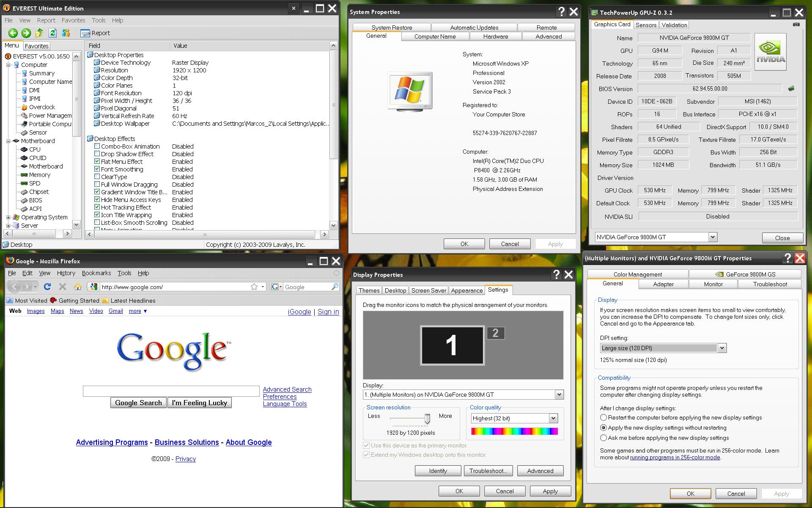Open Display selection dropdown in Display Properties
The width and height of the screenshot is (812, 508).
(x=559, y=395)
